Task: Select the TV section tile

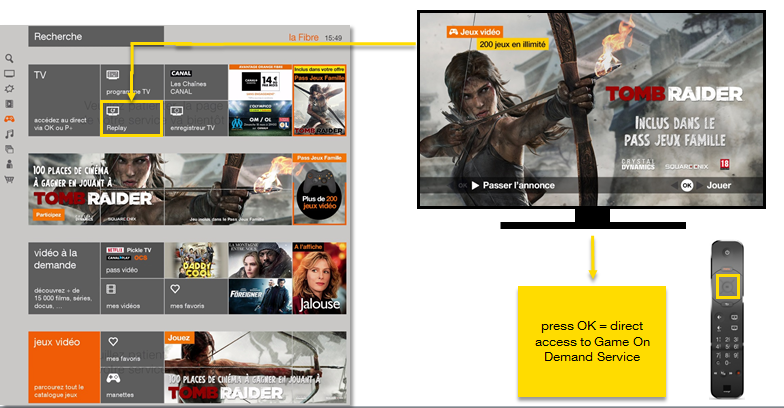Action: [x=64, y=100]
